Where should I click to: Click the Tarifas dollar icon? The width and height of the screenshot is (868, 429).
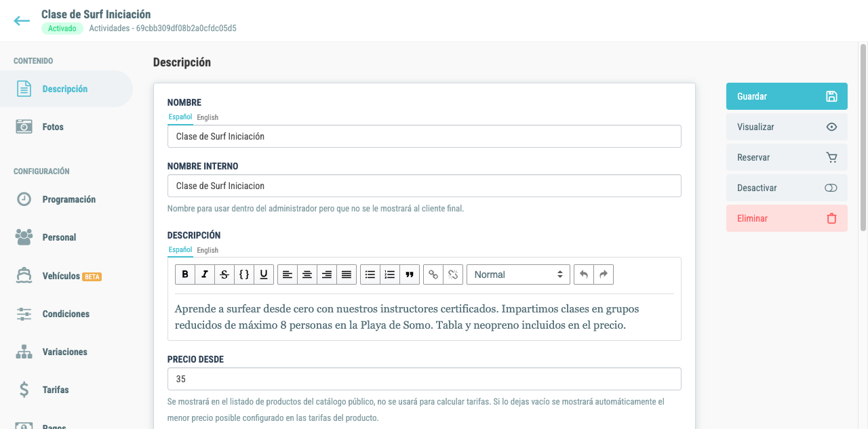24,390
